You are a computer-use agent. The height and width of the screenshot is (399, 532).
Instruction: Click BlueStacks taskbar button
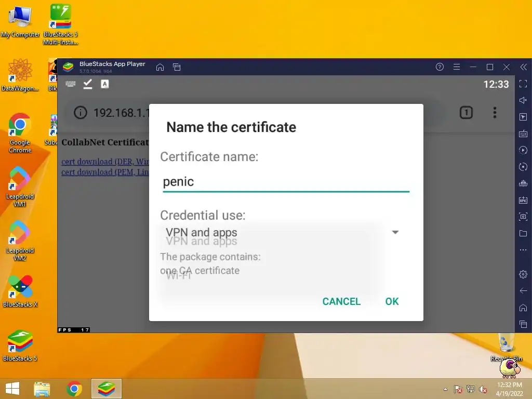click(x=106, y=389)
